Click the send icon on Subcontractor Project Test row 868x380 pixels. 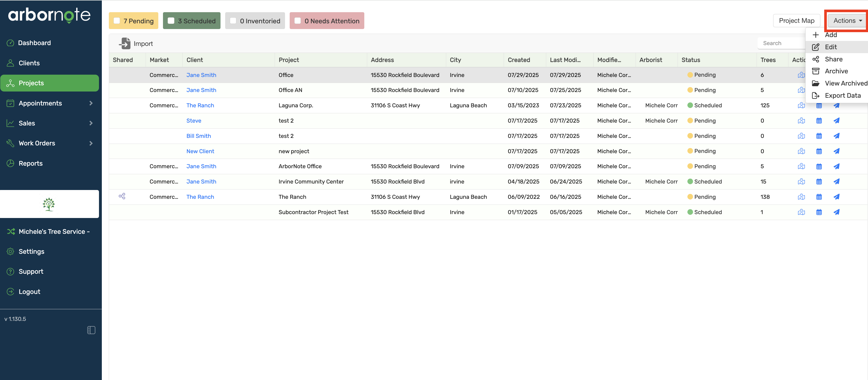(836, 212)
